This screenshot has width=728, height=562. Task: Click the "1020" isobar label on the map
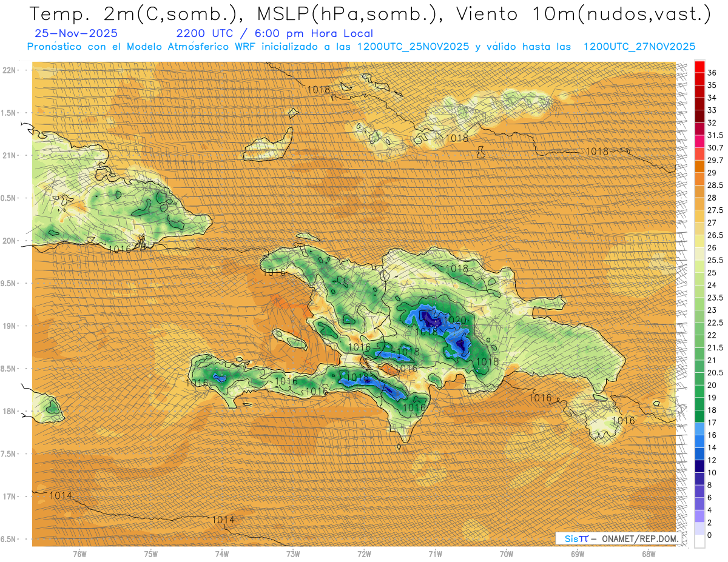click(455, 320)
